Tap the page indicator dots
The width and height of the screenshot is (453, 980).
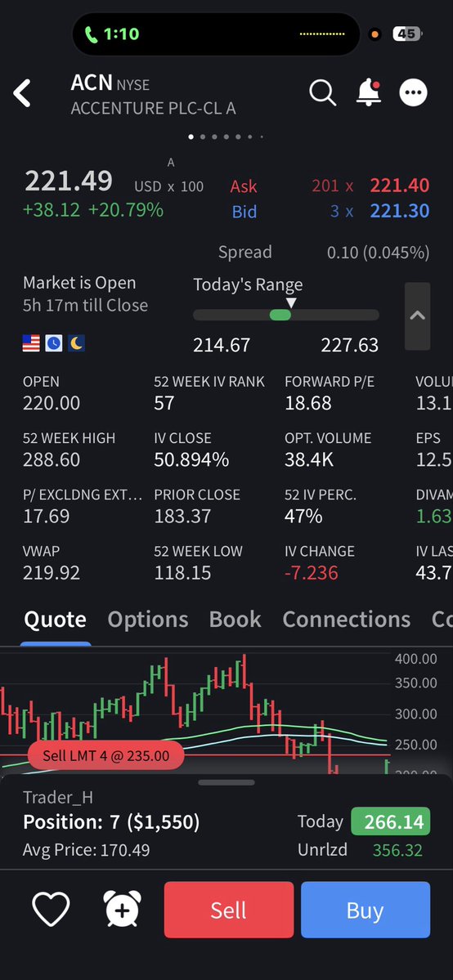226,136
